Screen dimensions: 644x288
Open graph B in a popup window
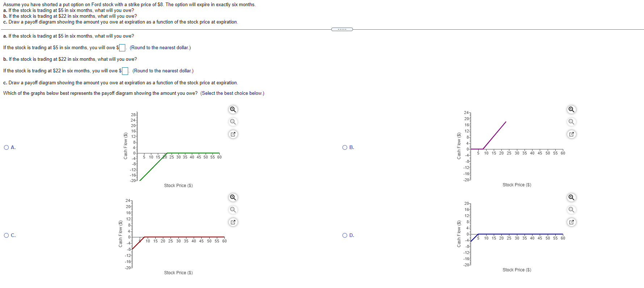571,134
